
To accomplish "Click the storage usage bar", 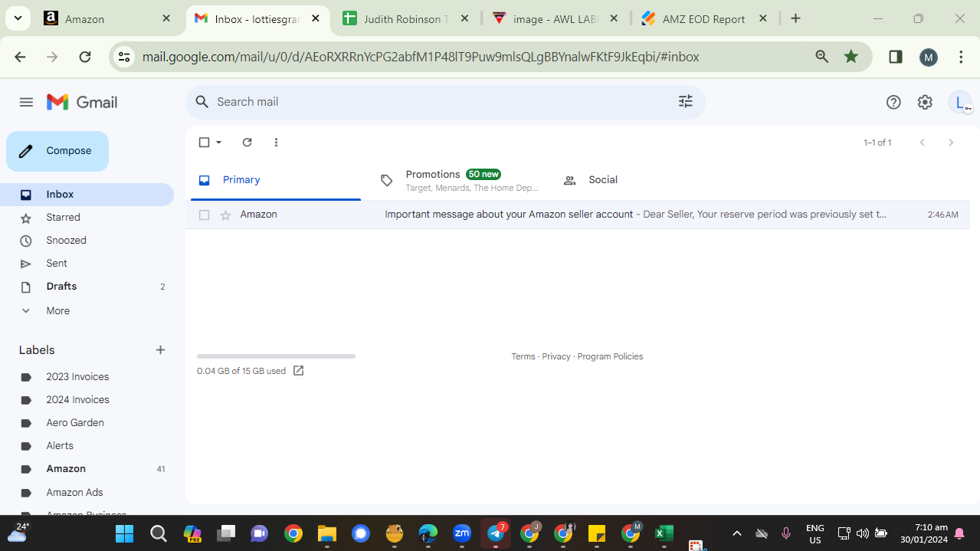I will coord(276,356).
